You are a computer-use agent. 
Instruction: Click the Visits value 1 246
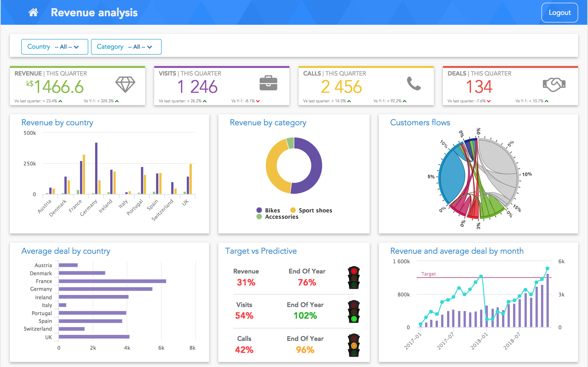tap(197, 87)
